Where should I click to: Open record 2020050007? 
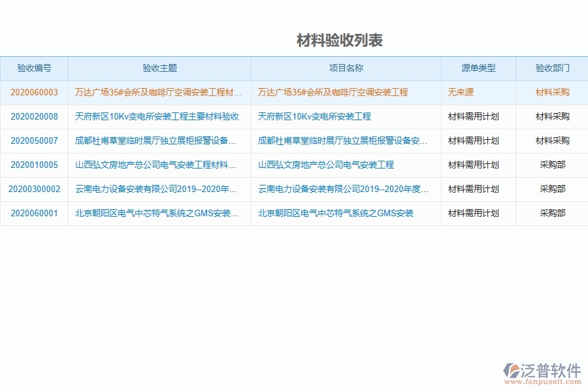33,140
